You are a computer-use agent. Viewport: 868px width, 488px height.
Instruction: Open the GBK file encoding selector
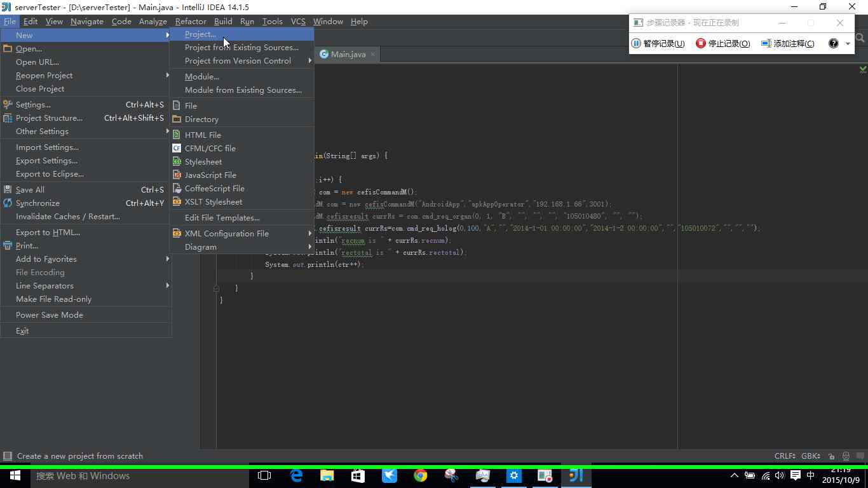pyautogui.click(x=811, y=456)
